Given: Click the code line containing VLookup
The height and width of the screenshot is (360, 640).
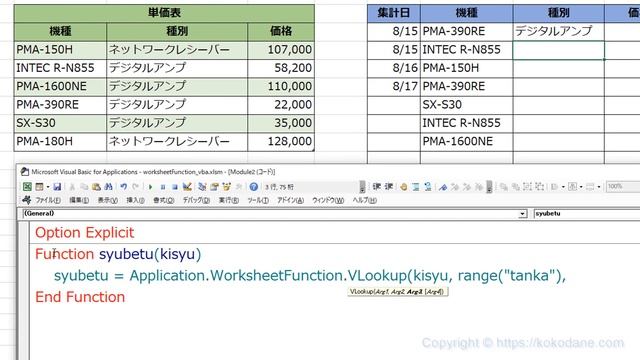Looking at the screenshot, I should 310,276.
